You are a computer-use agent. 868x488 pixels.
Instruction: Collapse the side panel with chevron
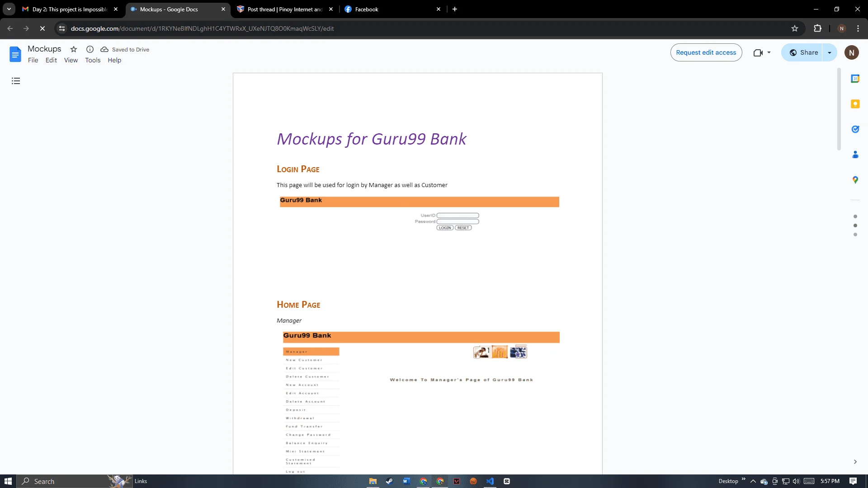[855, 462]
